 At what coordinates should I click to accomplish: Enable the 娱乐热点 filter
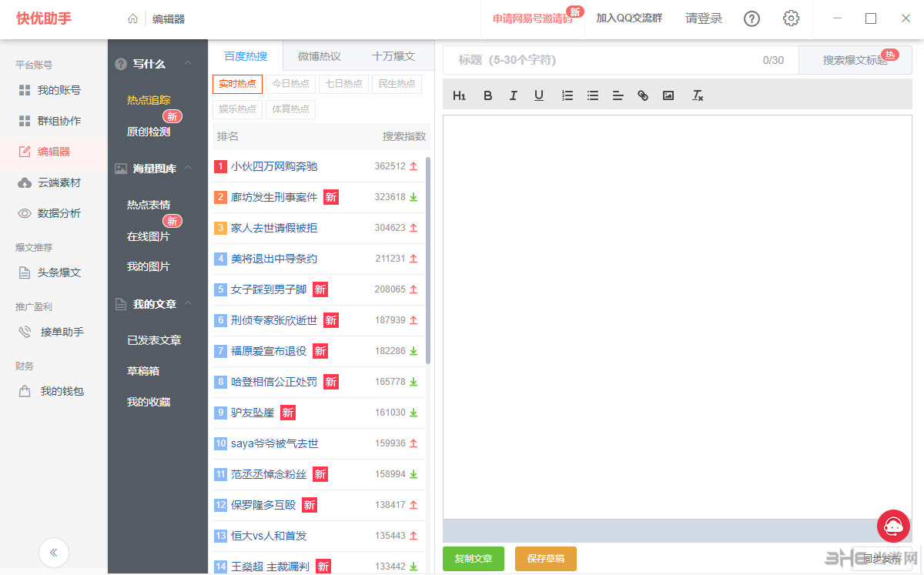(x=237, y=109)
